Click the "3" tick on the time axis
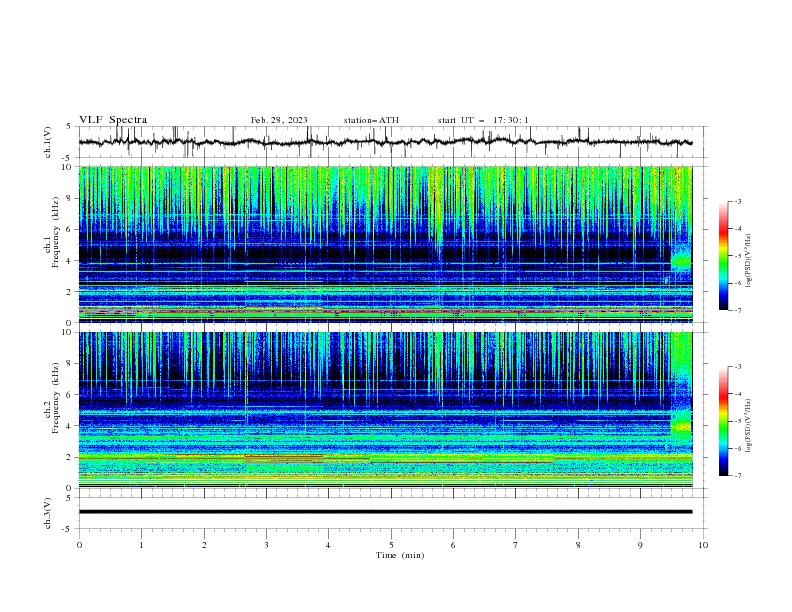 coord(266,545)
